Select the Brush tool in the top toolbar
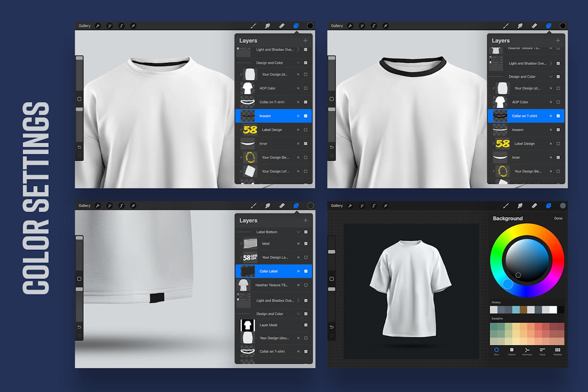 coord(253,26)
